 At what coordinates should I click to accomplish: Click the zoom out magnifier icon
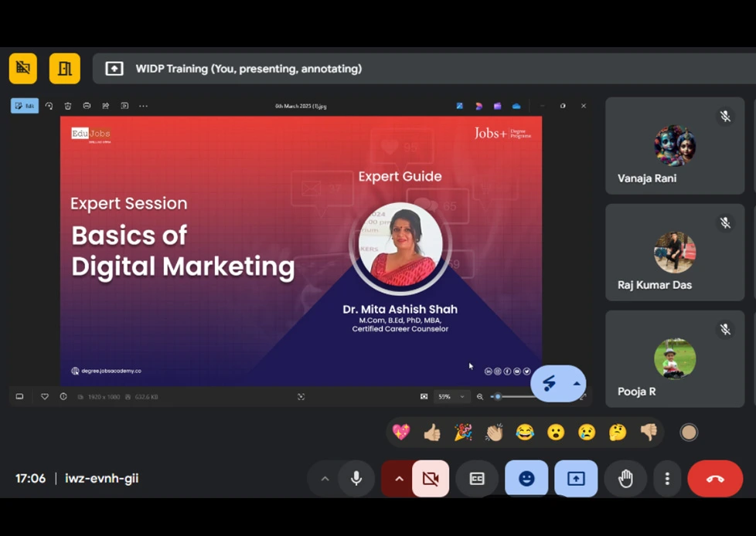point(480,397)
